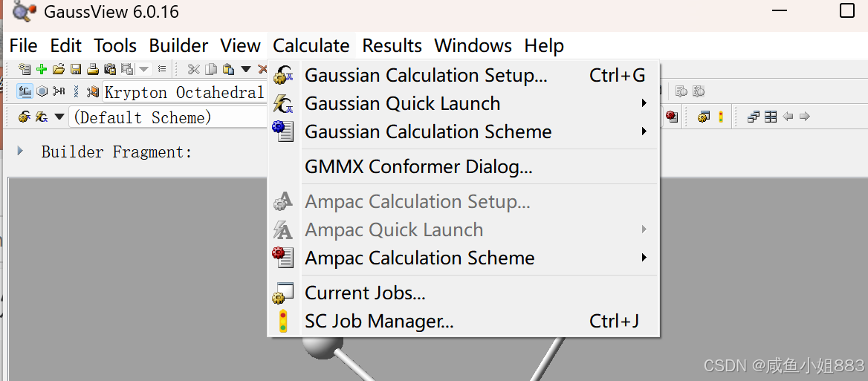Select the Ring Fragment hexagon tool
This screenshot has width=868, height=381.
[x=42, y=91]
